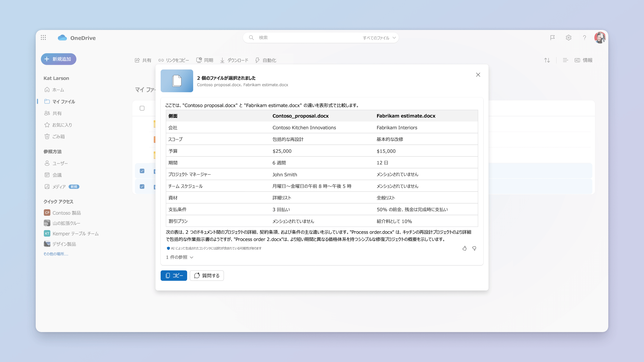The height and width of the screenshot is (362, 644).
Task: Click the 6 週間 period cell
Action: coord(279,163)
